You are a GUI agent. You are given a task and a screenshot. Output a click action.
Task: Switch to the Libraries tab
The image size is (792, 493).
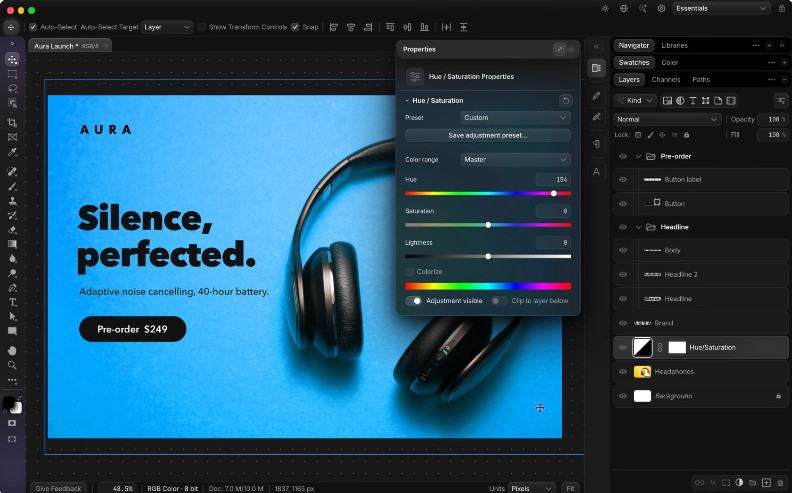[674, 45]
